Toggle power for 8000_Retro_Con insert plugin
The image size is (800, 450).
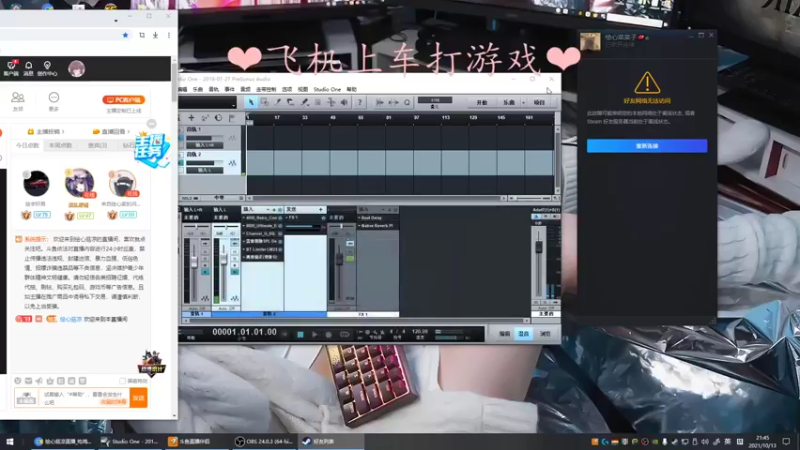click(280, 218)
